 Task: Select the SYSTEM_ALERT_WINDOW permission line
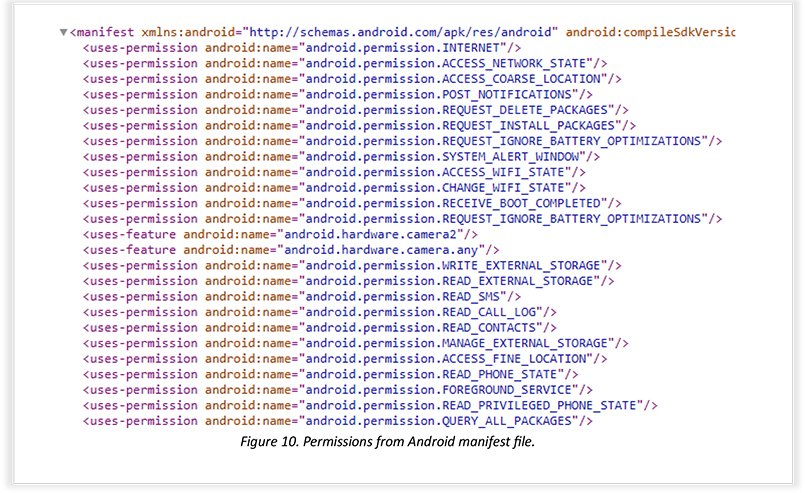[x=341, y=156]
